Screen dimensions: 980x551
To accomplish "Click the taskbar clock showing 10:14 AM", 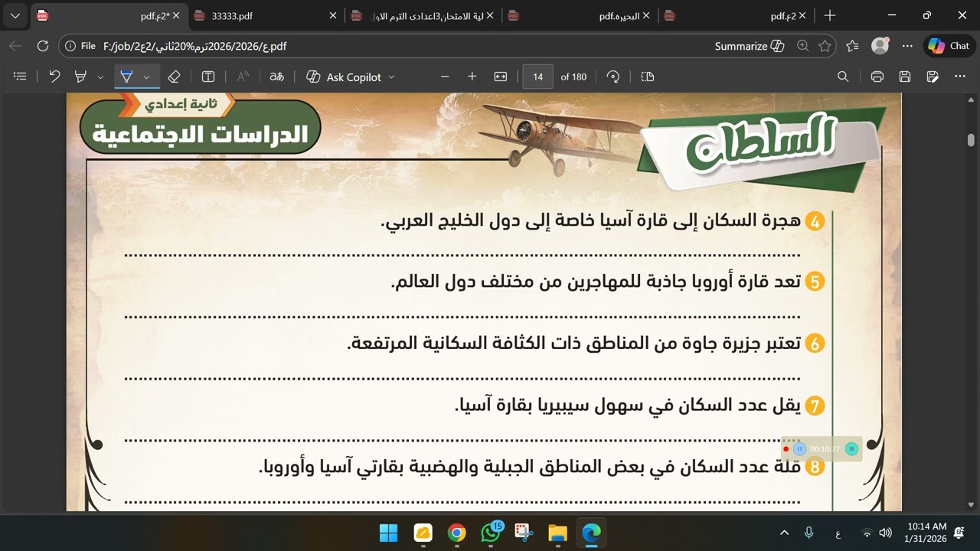I will tap(926, 533).
